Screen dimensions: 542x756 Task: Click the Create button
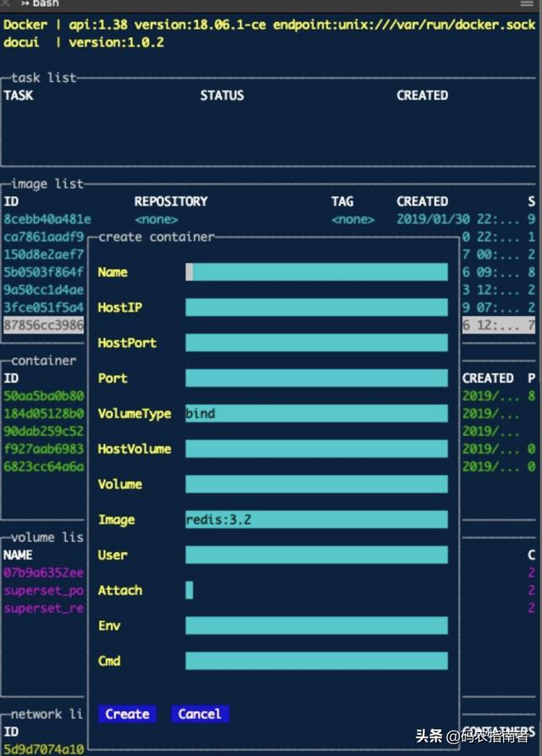(127, 714)
